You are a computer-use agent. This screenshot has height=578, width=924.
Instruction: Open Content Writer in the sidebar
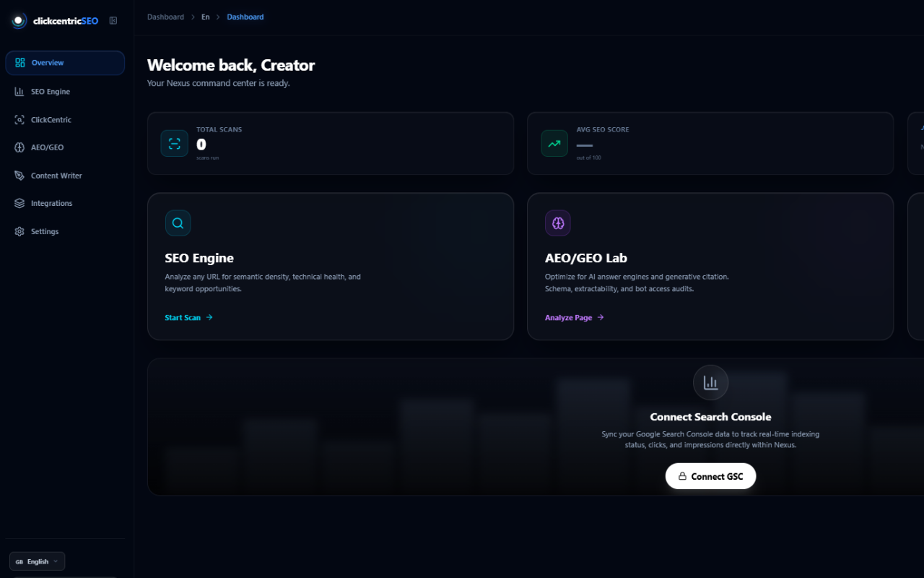65,176
